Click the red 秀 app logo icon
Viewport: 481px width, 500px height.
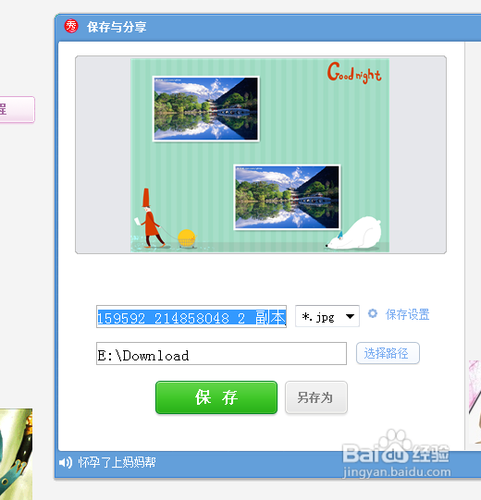pos(71,26)
